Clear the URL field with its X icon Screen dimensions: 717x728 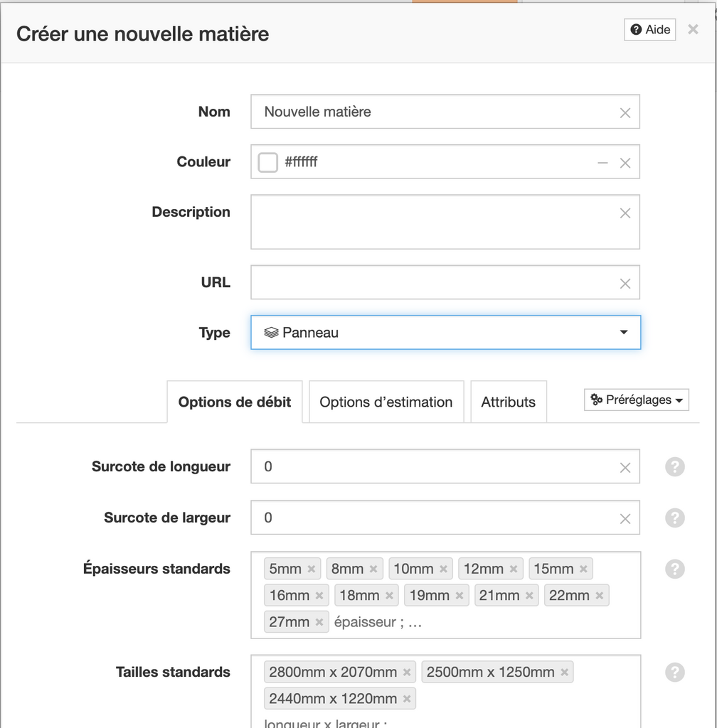[625, 284]
